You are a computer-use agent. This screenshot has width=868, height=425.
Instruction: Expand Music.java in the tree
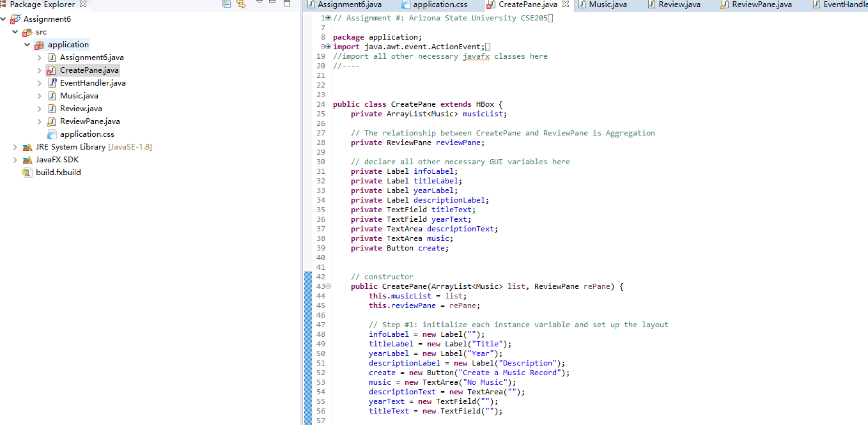point(40,96)
